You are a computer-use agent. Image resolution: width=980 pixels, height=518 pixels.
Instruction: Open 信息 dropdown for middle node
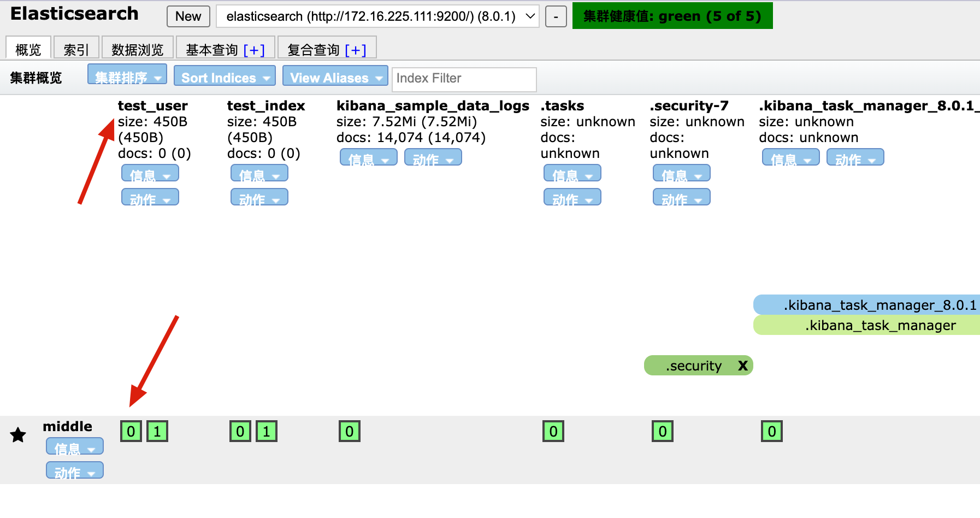75,446
